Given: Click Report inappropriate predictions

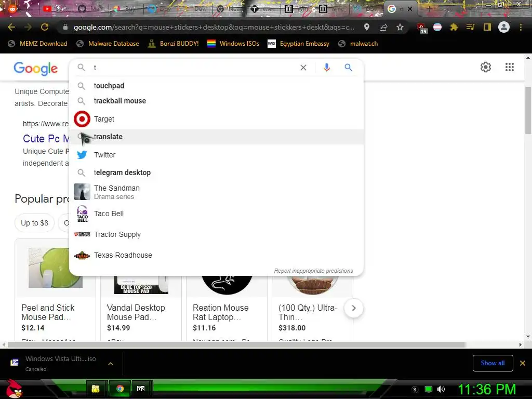Looking at the screenshot, I should [313, 271].
